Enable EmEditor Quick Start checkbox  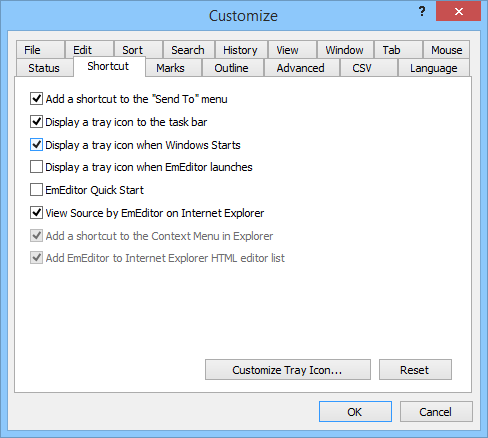coord(36,190)
